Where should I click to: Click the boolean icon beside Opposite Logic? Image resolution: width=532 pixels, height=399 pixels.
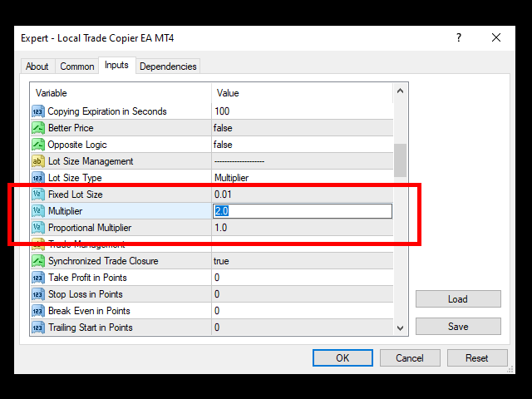pyautogui.click(x=38, y=145)
